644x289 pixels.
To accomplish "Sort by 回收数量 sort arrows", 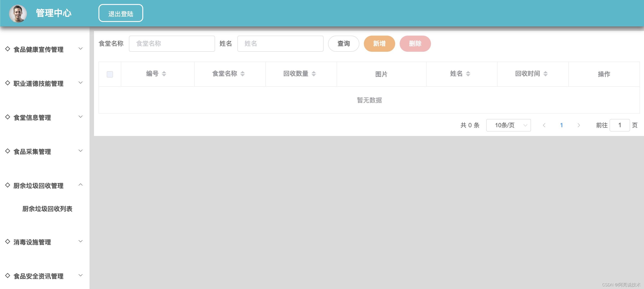I will (314, 73).
